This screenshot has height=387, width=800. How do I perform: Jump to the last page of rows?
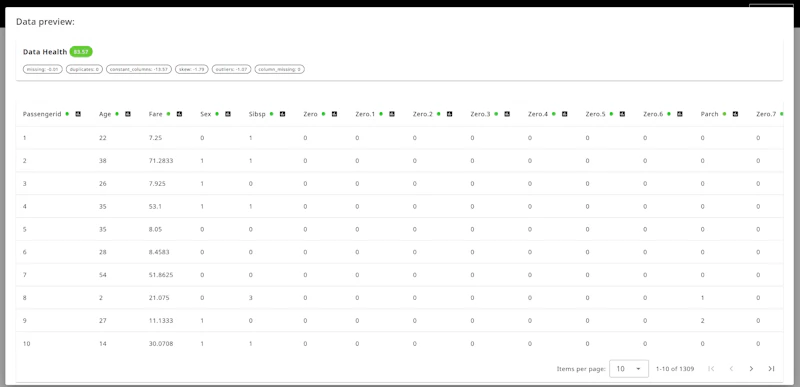tap(771, 369)
